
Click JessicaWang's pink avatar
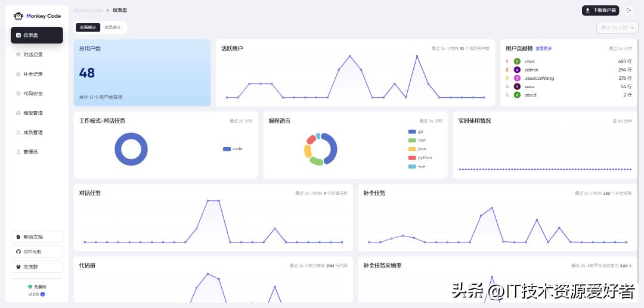tap(517, 78)
